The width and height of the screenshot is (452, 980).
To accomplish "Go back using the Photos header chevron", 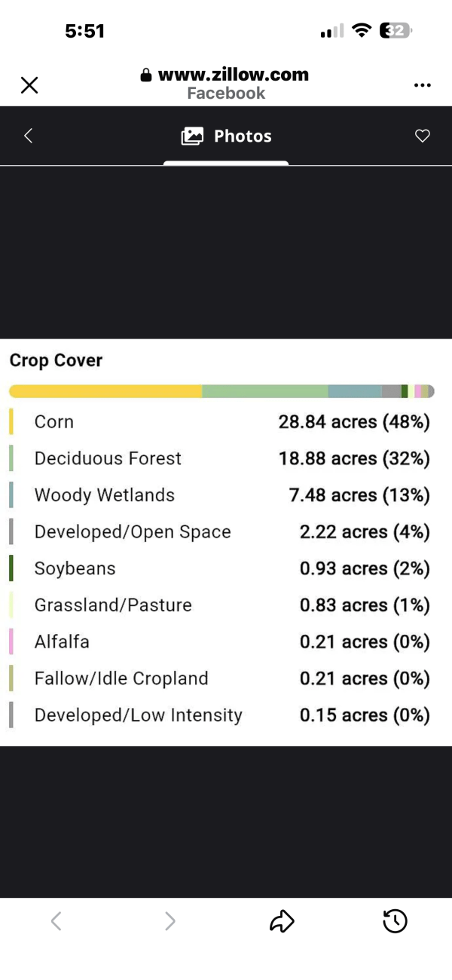I will click(x=28, y=136).
